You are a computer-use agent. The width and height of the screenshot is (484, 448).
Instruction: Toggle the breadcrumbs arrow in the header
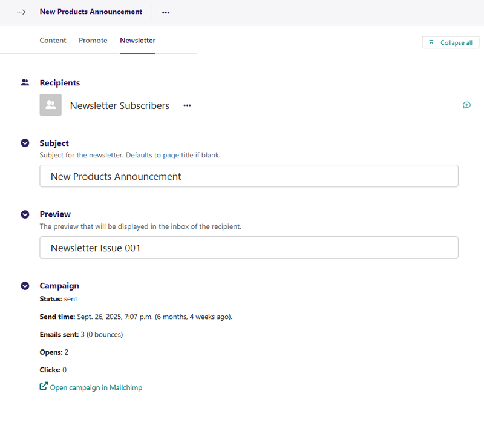[x=21, y=12]
